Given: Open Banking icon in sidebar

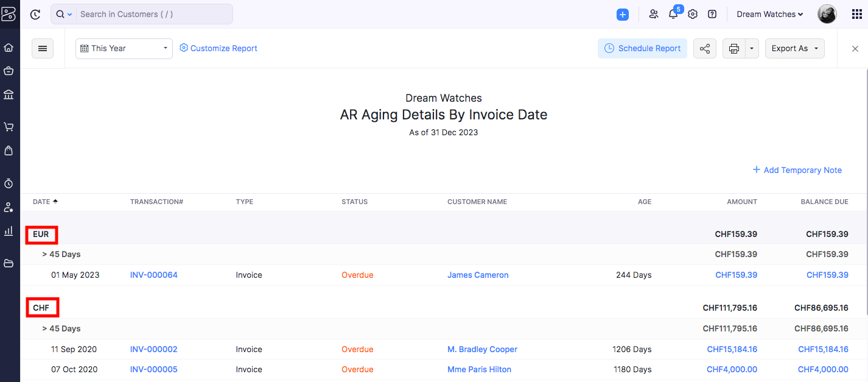Looking at the screenshot, I should tap(9, 94).
